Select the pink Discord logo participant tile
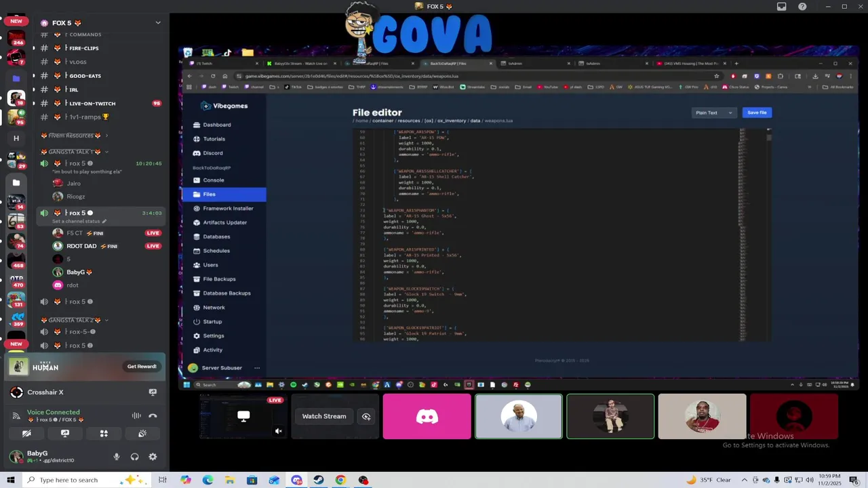 point(427,416)
